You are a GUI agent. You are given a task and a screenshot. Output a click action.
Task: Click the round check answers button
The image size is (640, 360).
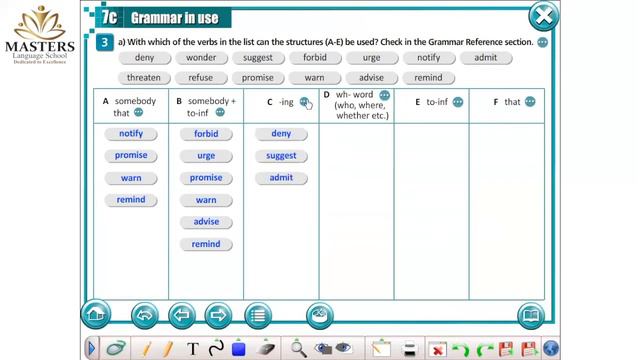click(x=320, y=315)
